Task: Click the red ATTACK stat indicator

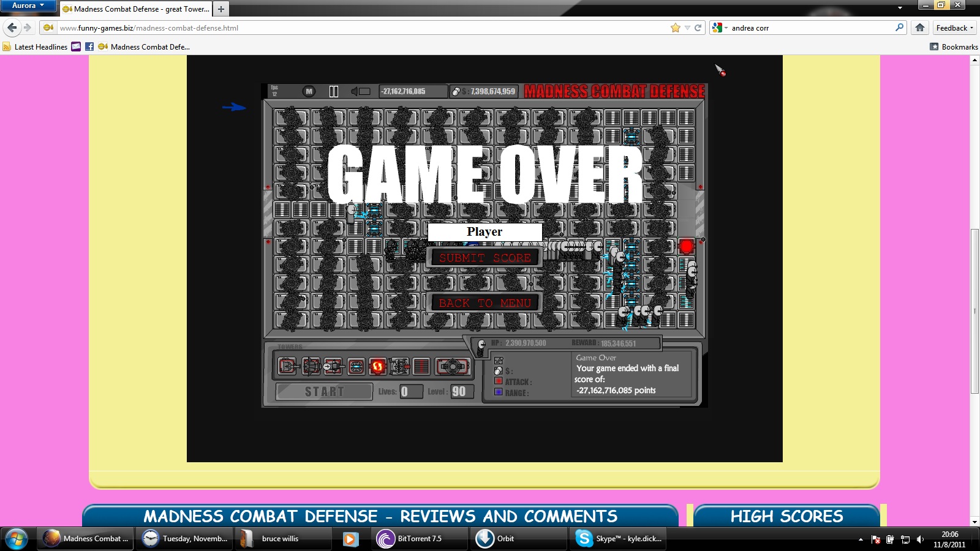Action: tap(499, 381)
